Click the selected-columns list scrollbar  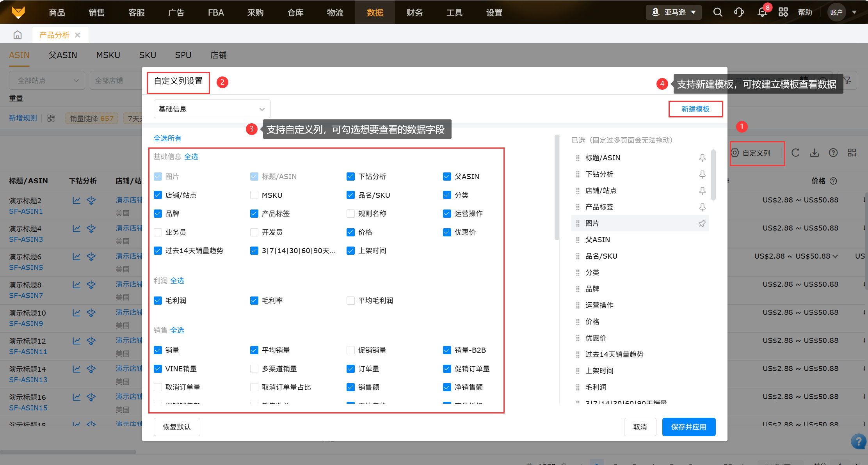(713, 176)
